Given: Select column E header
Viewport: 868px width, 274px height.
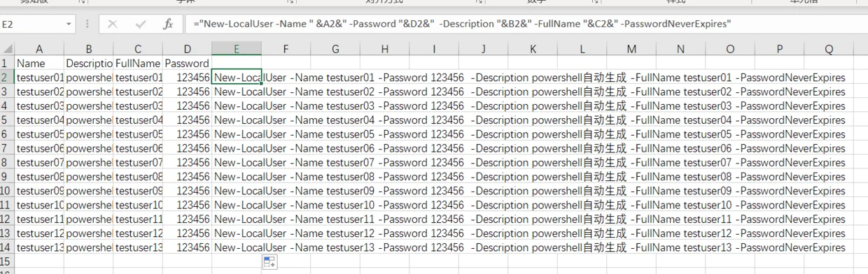Looking at the screenshot, I should click(x=237, y=49).
